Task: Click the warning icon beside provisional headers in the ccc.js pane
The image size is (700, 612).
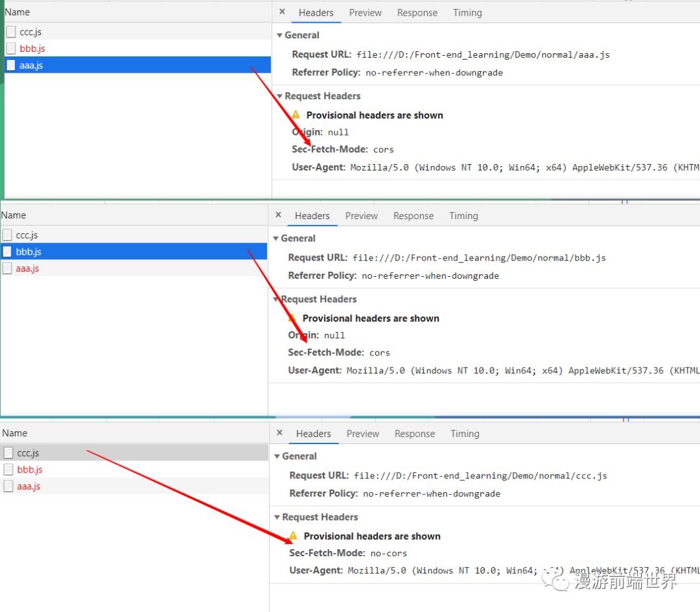Action: (294, 535)
